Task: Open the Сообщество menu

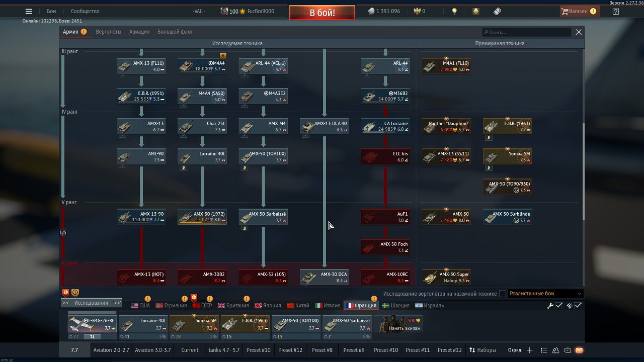Action: (85, 11)
